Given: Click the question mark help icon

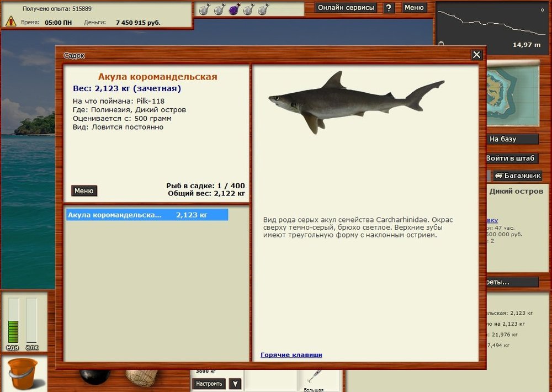Looking at the screenshot, I should point(390,7).
